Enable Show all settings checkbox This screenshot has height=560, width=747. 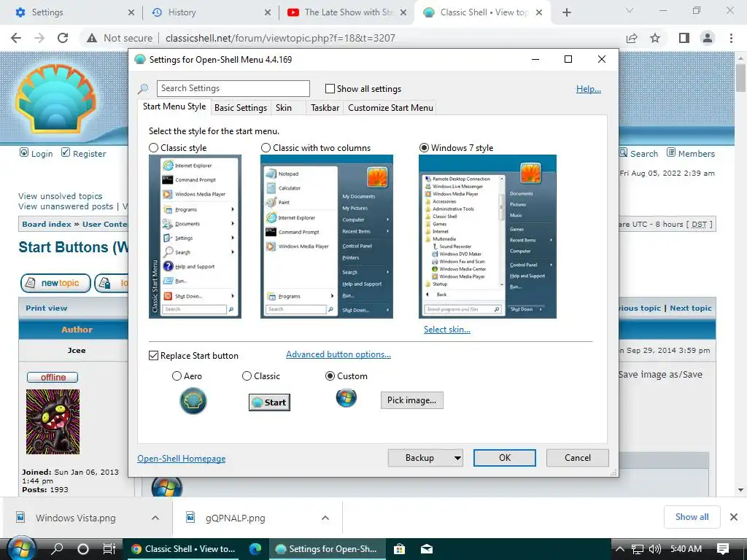(330, 88)
